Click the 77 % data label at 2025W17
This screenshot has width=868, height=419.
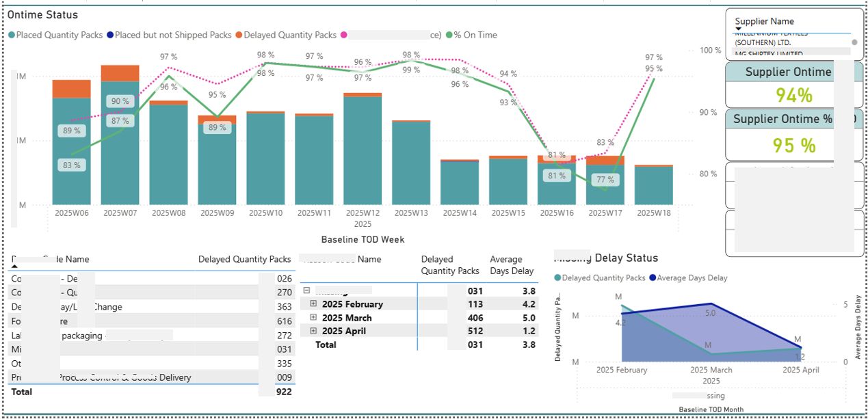point(605,180)
